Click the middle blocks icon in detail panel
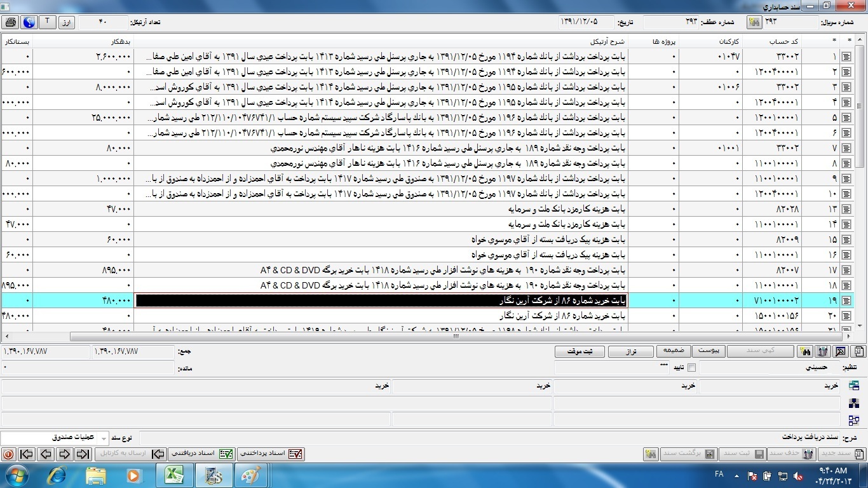The width and height of the screenshot is (868, 488). tap(854, 403)
